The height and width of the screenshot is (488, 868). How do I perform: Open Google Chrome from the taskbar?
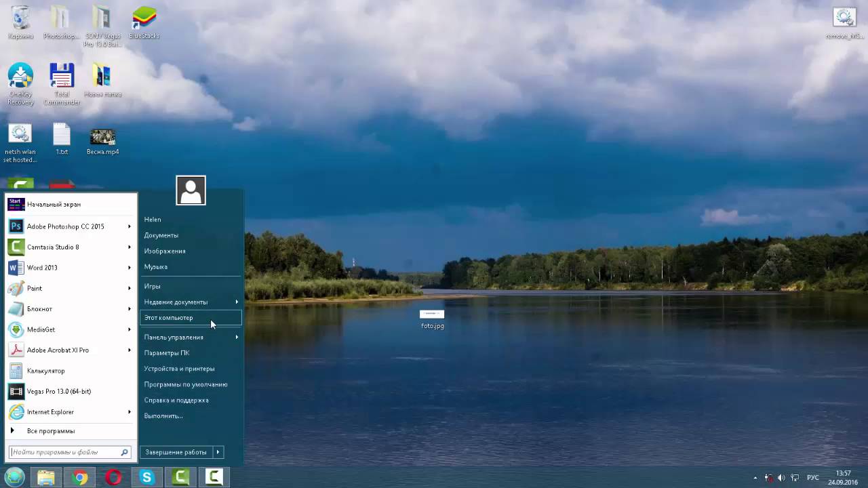click(x=80, y=477)
